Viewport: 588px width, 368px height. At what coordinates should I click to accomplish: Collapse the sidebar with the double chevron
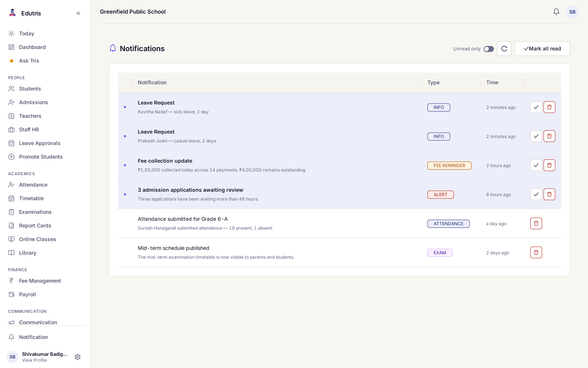point(78,13)
